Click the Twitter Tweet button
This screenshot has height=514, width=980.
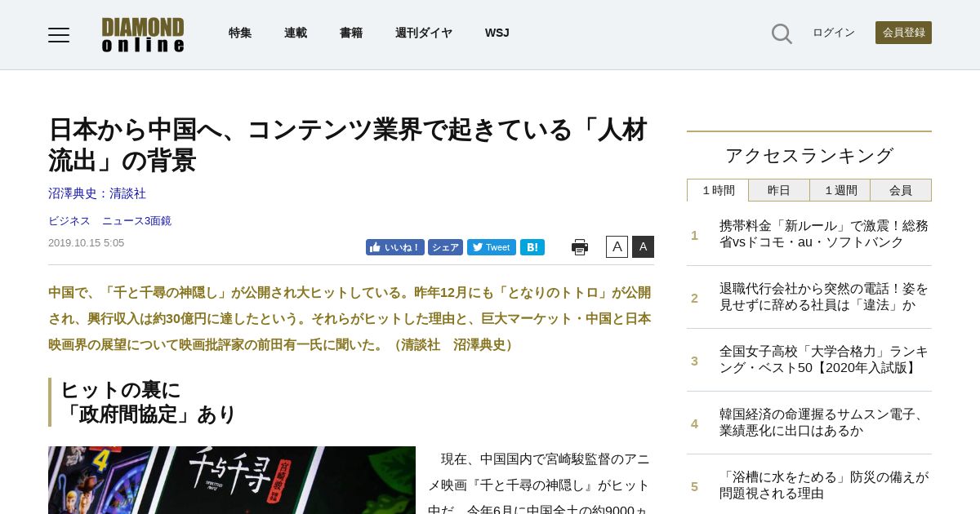pos(492,247)
